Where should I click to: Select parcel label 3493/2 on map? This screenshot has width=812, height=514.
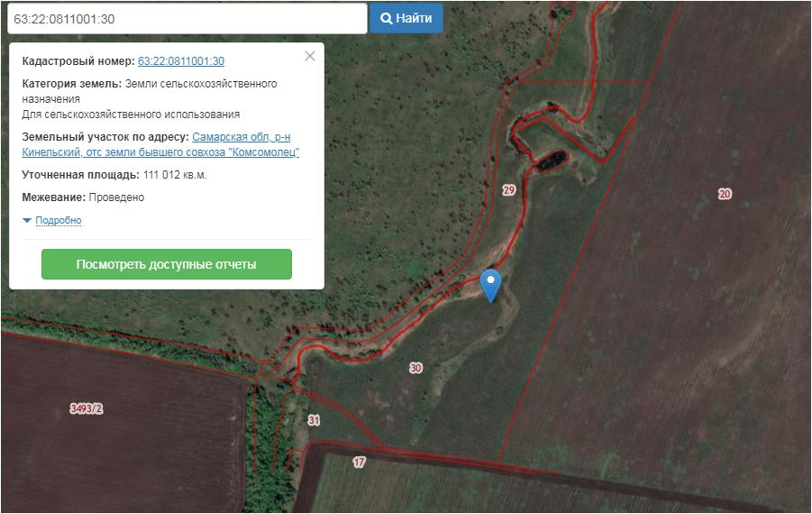click(86, 408)
